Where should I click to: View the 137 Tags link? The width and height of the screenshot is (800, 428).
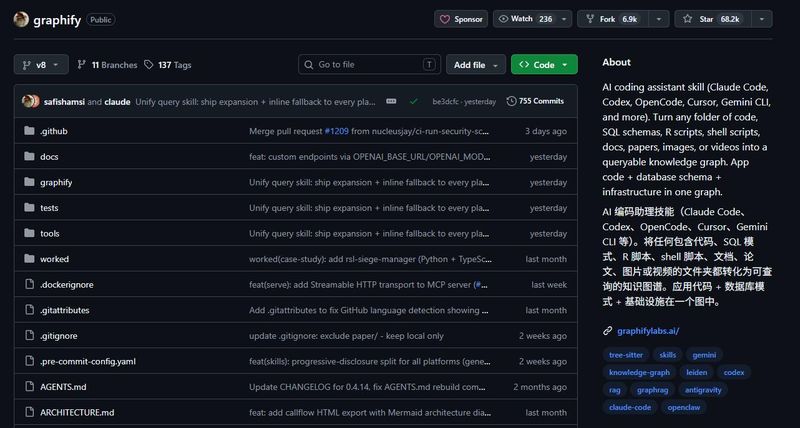click(167, 65)
